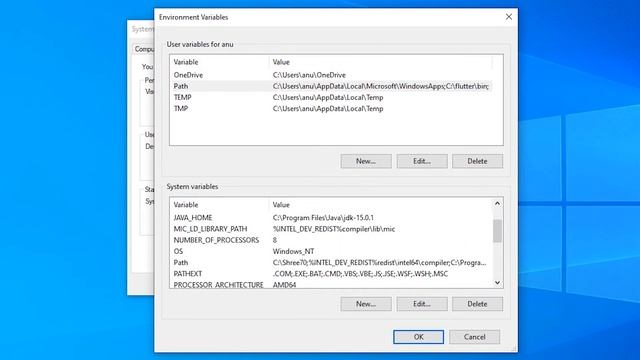Click New under user variables for anu
The height and width of the screenshot is (360, 640).
tap(366, 161)
